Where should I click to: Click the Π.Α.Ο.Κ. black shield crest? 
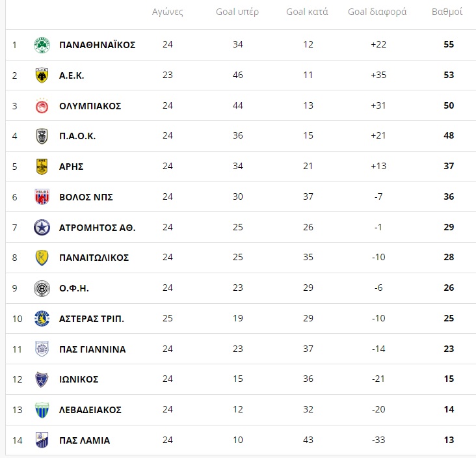(x=42, y=136)
